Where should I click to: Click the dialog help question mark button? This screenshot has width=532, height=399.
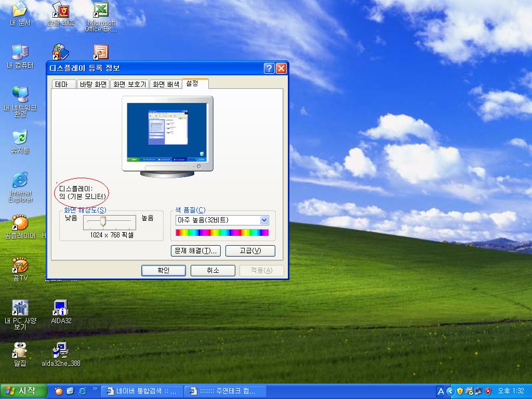tap(269, 68)
